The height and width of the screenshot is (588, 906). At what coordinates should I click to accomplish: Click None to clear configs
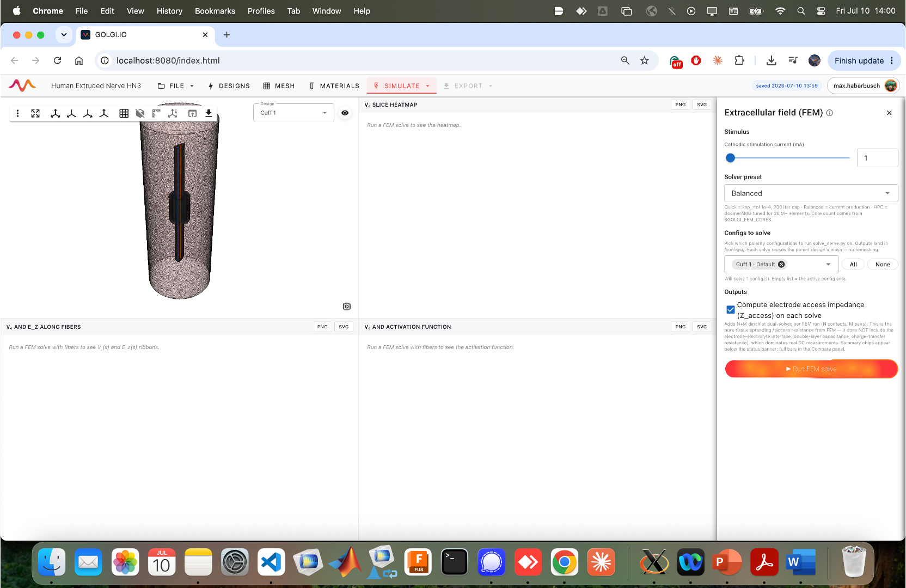click(883, 265)
